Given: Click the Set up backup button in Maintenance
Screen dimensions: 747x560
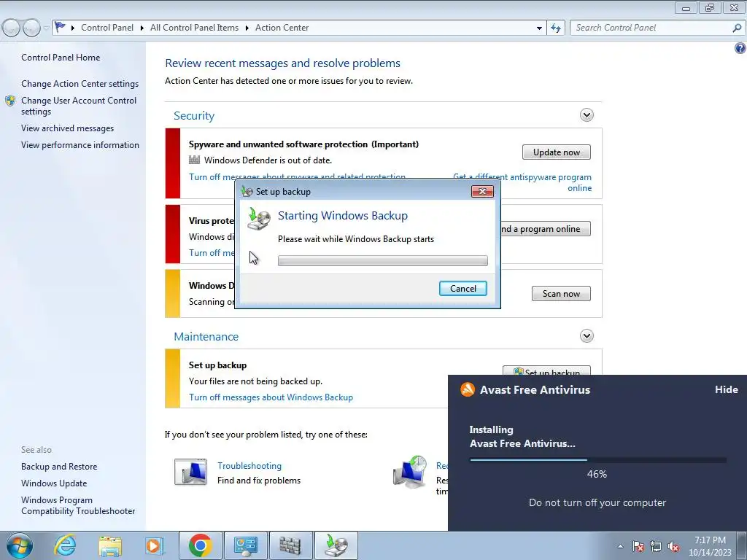Looking at the screenshot, I should click(x=546, y=370).
